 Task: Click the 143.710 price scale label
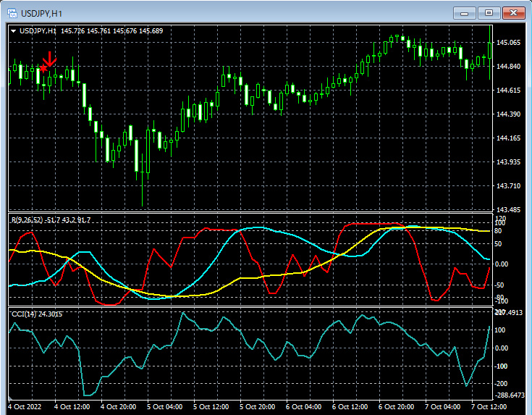pos(508,185)
